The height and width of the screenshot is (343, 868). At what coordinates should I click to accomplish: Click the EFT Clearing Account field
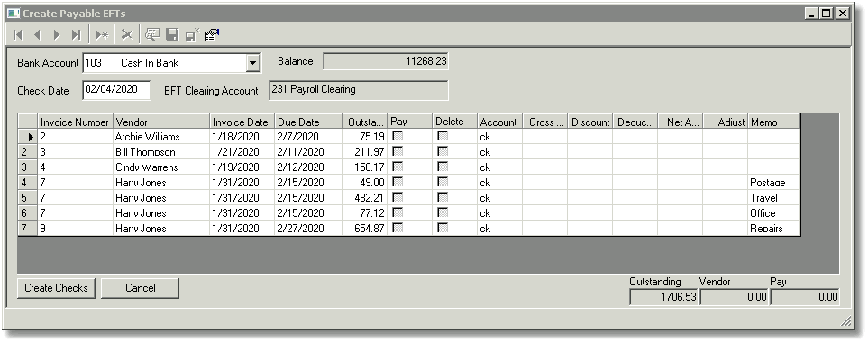(x=358, y=90)
